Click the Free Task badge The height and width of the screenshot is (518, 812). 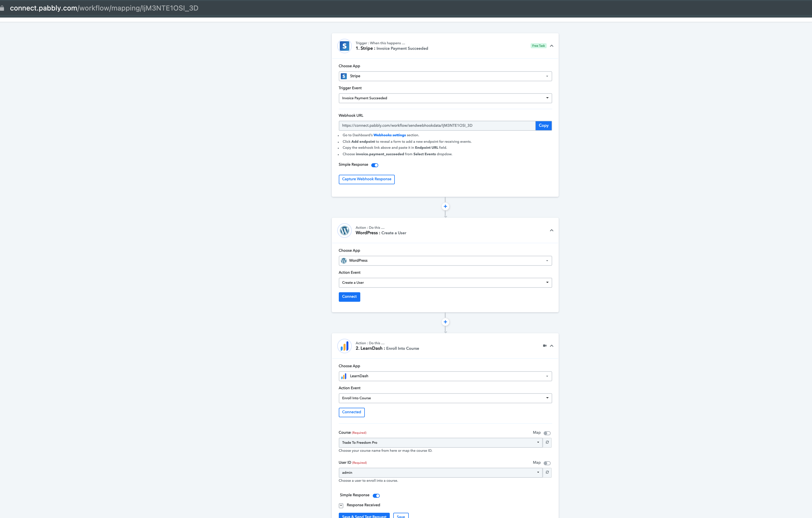click(x=538, y=46)
